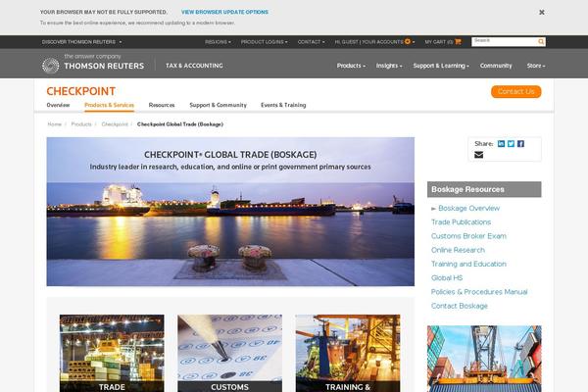
Task: Open Contact Boskage link
Action: tap(460, 306)
